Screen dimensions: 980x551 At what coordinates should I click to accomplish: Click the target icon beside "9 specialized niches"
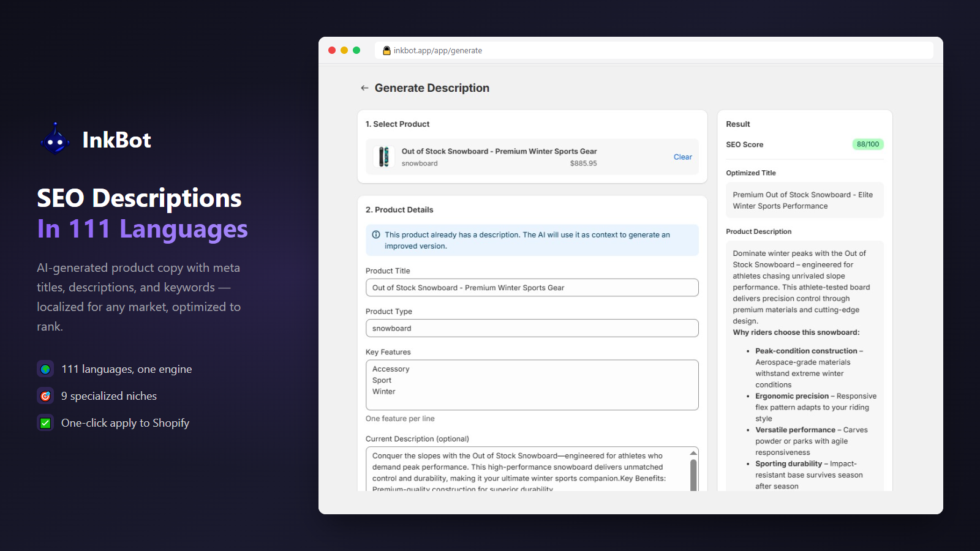(x=45, y=395)
